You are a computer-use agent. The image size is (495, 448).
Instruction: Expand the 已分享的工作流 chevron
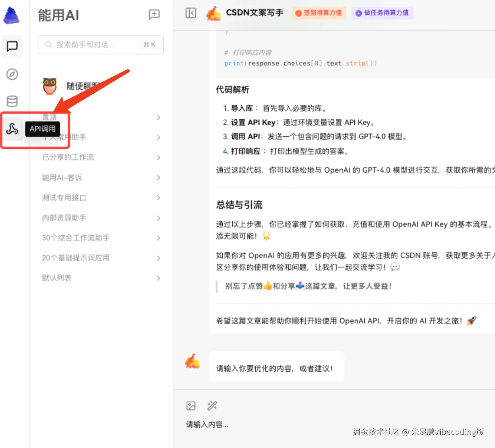click(159, 157)
